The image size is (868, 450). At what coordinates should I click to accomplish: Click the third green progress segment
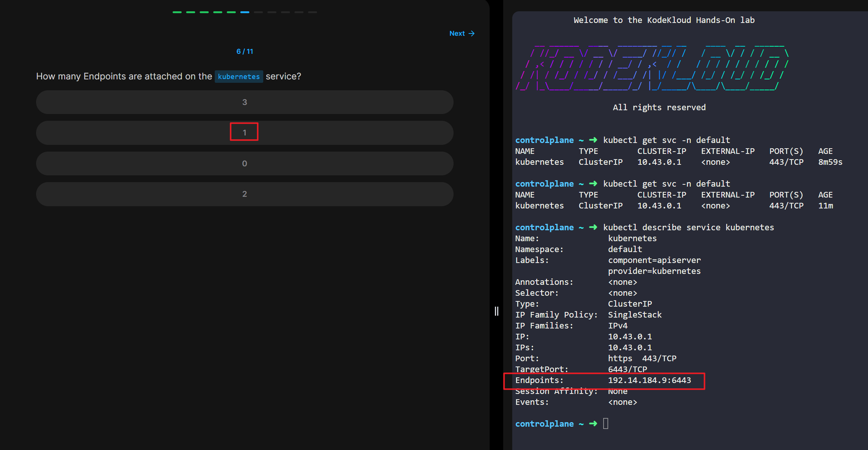[204, 12]
